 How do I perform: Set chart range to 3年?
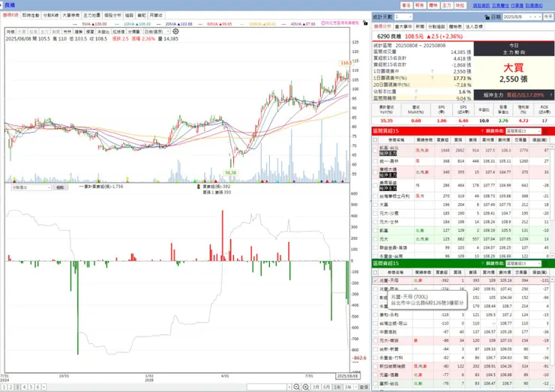point(348,387)
